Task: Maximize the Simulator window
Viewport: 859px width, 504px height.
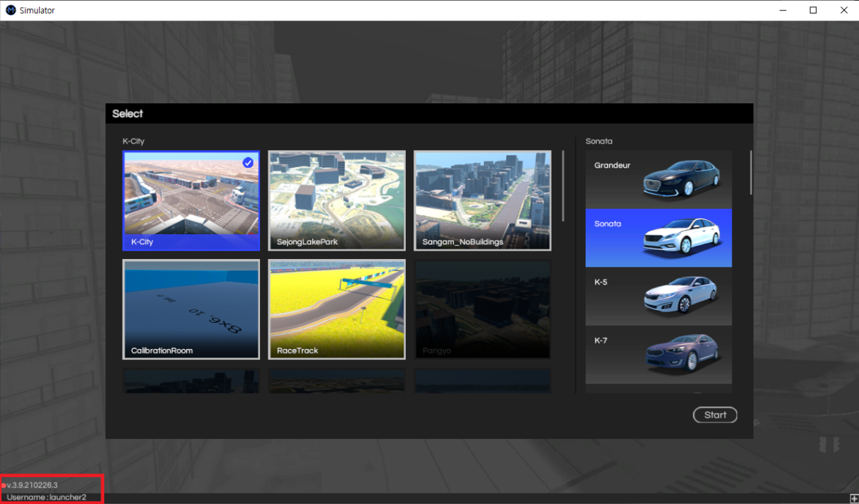Action: tap(813, 10)
